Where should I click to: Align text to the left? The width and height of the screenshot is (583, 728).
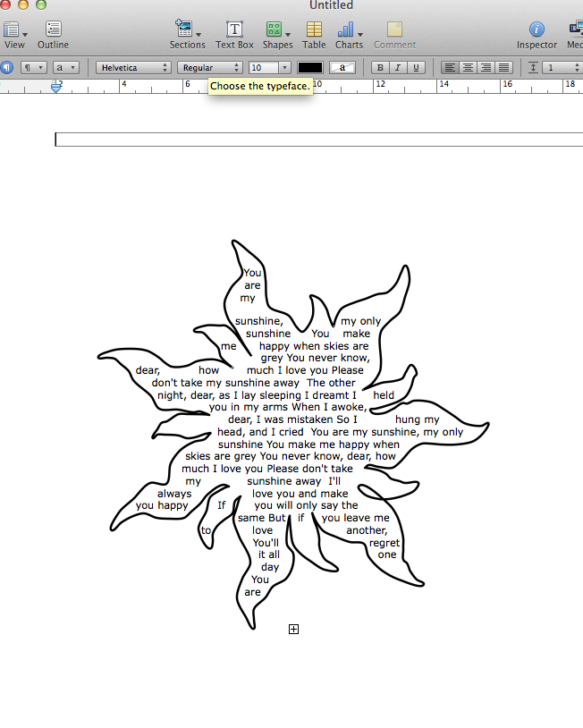[450, 68]
